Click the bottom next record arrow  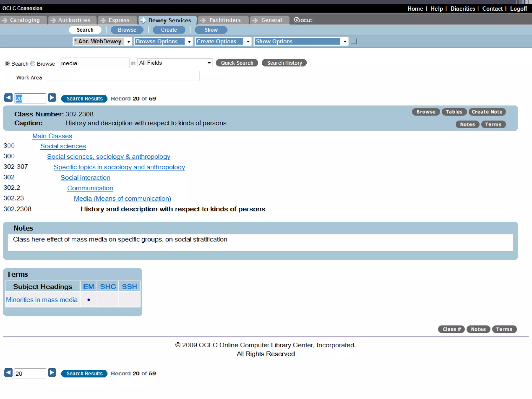(x=52, y=373)
